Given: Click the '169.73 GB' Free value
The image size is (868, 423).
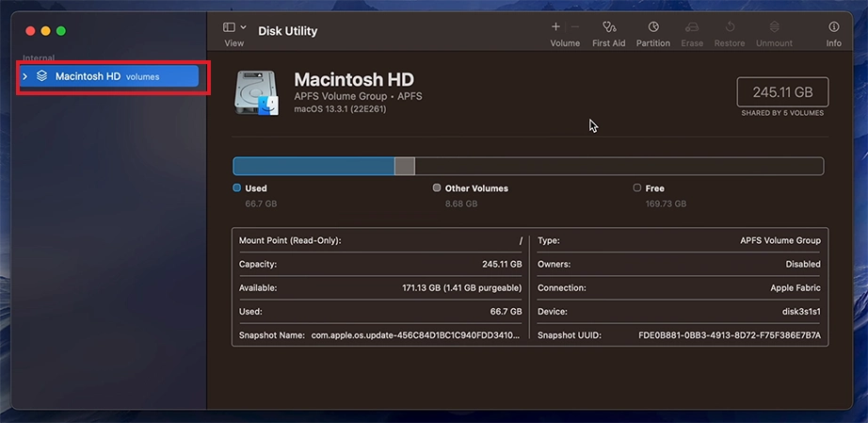Looking at the screenshot, I should 666,203.
